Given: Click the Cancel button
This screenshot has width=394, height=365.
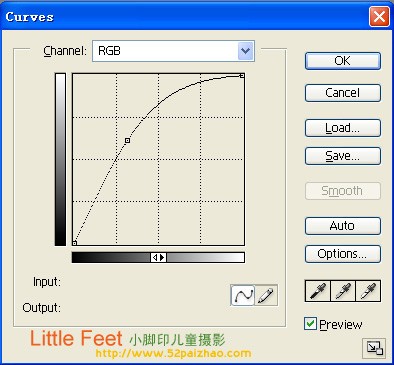Looking at the screenshot, I should point(343,93).
